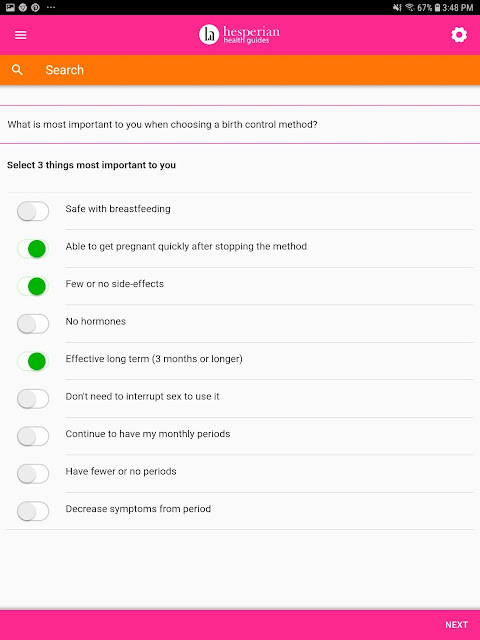
Task: Enable Don't need to interrupt sex toggle
Action: click(33, 399)
